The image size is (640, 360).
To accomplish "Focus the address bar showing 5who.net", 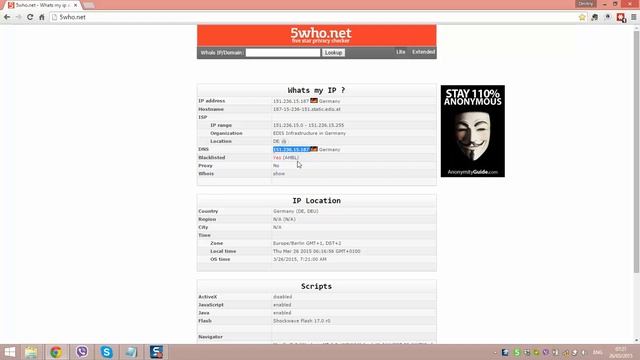I will 312,17.
